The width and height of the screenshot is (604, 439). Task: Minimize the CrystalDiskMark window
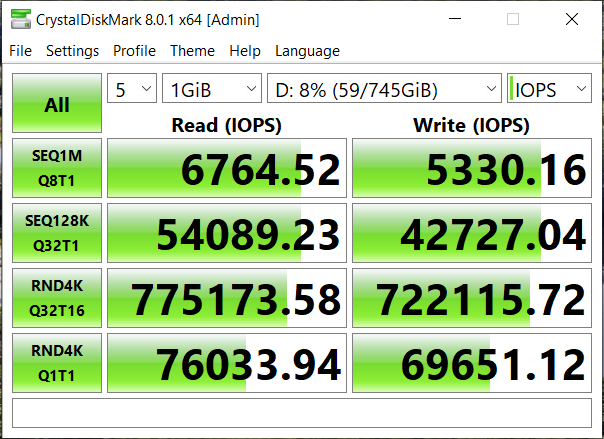[x=466, y=19]
